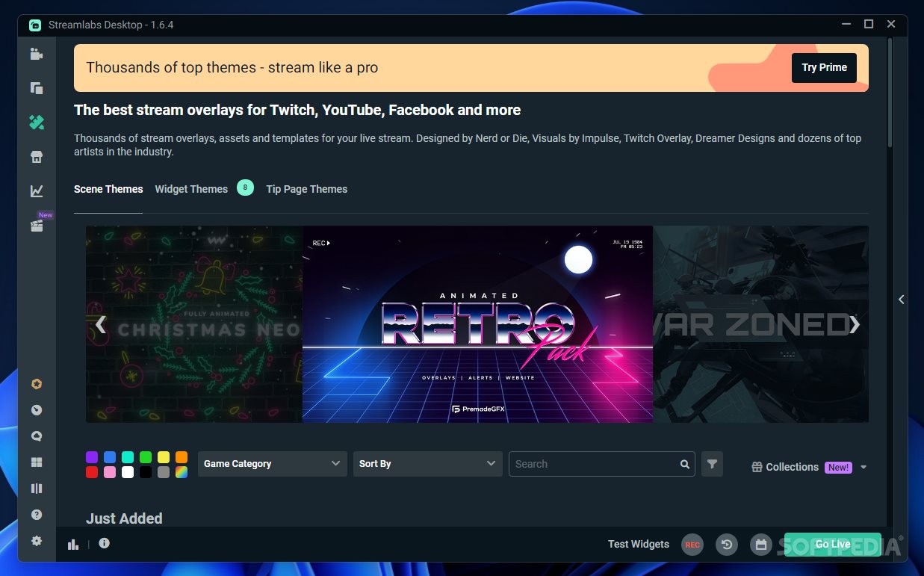Click the Collections gift icon
This screenshot has width=924, height=576.
[757, 467]
